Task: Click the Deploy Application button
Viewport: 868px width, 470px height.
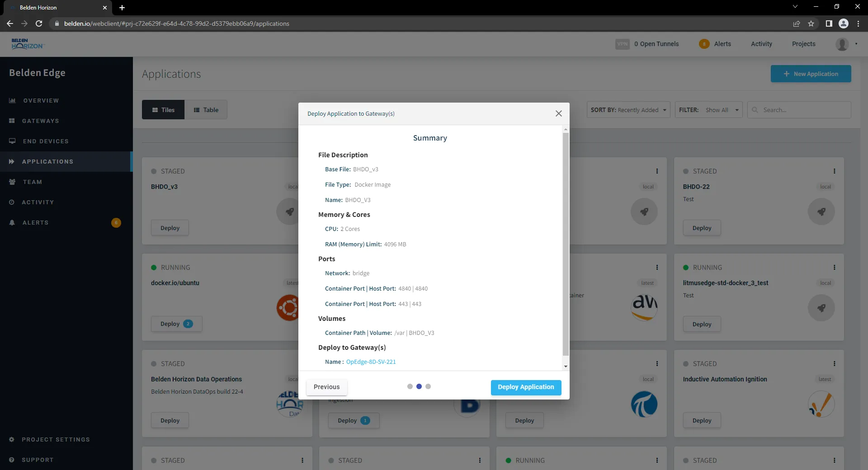Action: tap(526, 387)
